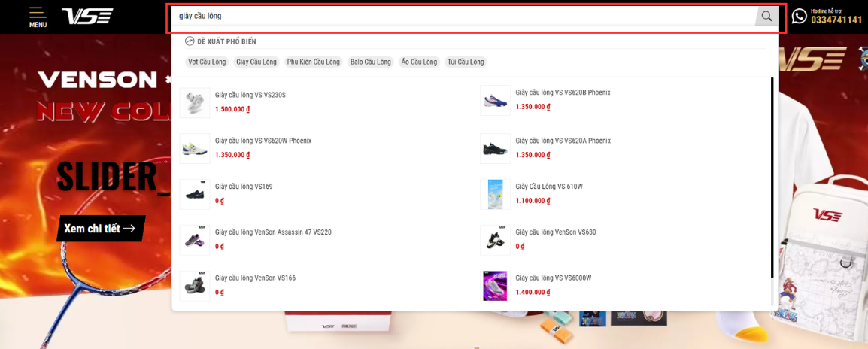868x349 pixels.
Task: Call hotline number 0334741141
Action: pos(836,20)
